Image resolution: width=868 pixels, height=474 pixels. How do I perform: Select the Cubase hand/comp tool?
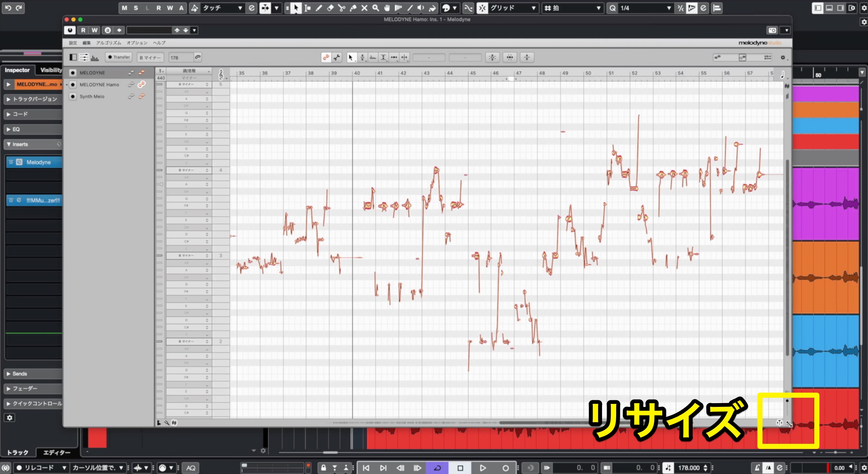[x=387, y=8]
